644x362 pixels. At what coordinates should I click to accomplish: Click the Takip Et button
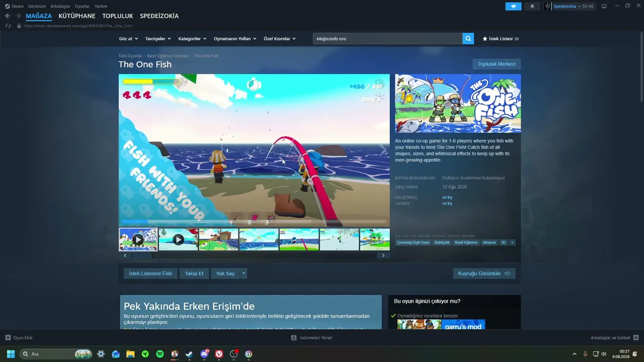194,274
